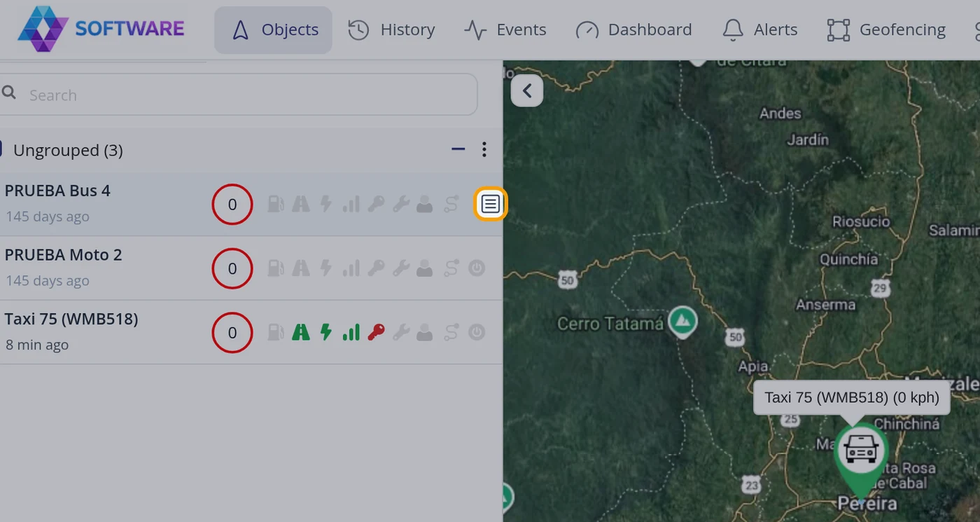This screenshot has height=522, width=980.
Task: Click the driver icon for PRUEBA Moto 2
Action: [x=425, y=268]
